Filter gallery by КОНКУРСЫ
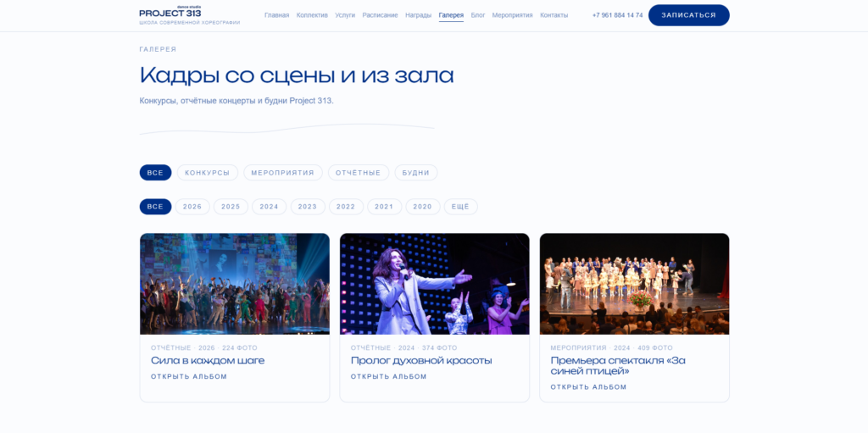868x433 pixels. (208, 173)
